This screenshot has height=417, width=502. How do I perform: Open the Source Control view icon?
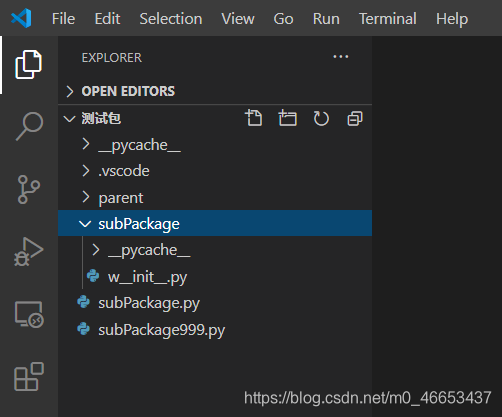pyautogui.click(x=29, y=189)
